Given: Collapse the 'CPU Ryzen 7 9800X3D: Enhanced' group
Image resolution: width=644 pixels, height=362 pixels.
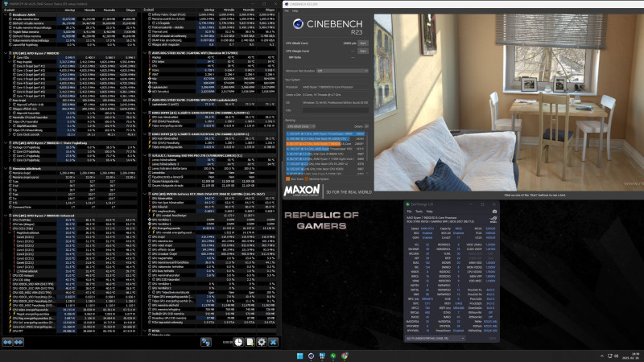Looking at the screenshot, I should pyautogui.click(x=6, y=216).
